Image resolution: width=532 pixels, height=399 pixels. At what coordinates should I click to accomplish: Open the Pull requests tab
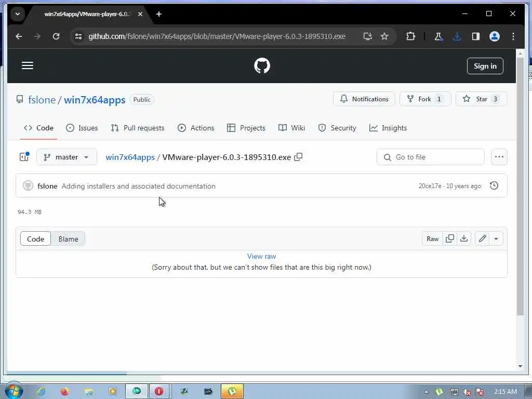click(137, 128)
